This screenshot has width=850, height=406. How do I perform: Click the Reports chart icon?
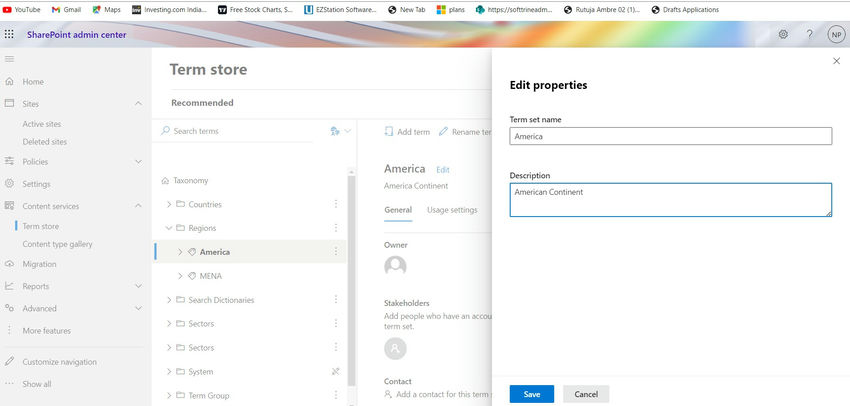pos(9,286)
